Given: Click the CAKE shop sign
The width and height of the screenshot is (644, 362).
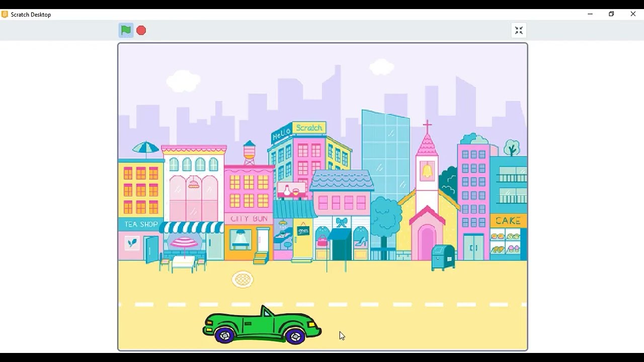Looking at the screenshot, I should pos(508,221).
